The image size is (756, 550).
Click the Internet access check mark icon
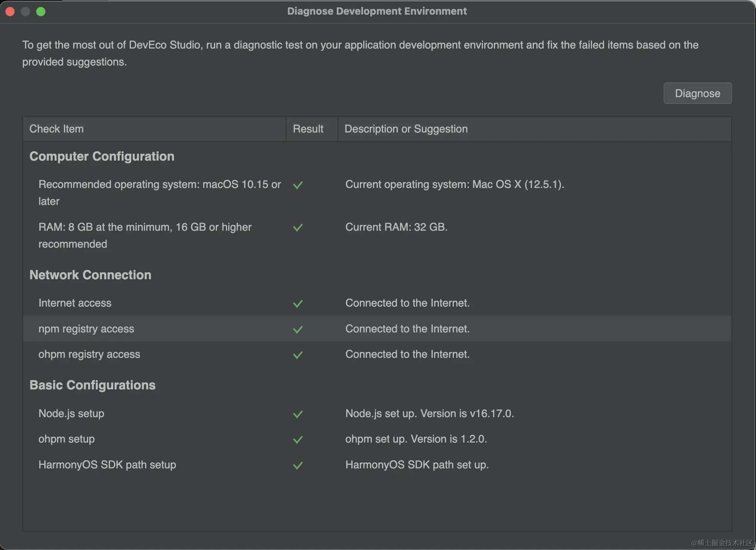tap(298, 304)
